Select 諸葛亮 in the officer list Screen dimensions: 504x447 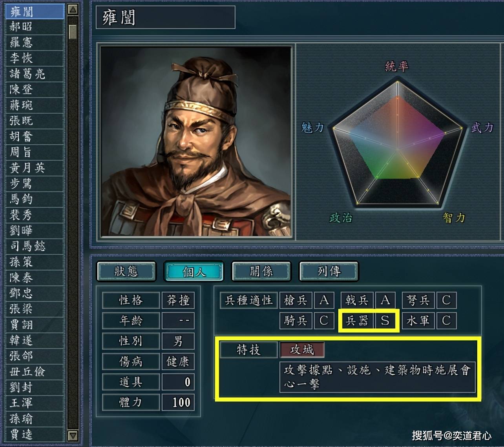click(x=35, y=74)
